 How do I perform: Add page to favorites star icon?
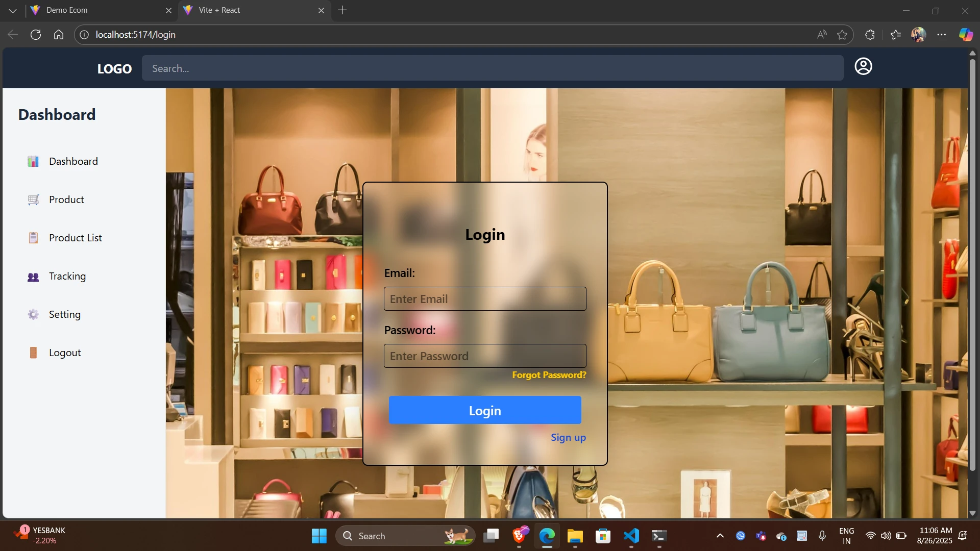[842, 35]
